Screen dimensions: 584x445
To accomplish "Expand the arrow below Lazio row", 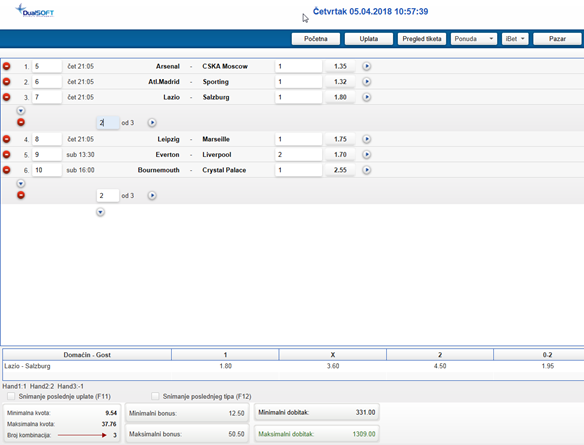I will click(21, 111).
